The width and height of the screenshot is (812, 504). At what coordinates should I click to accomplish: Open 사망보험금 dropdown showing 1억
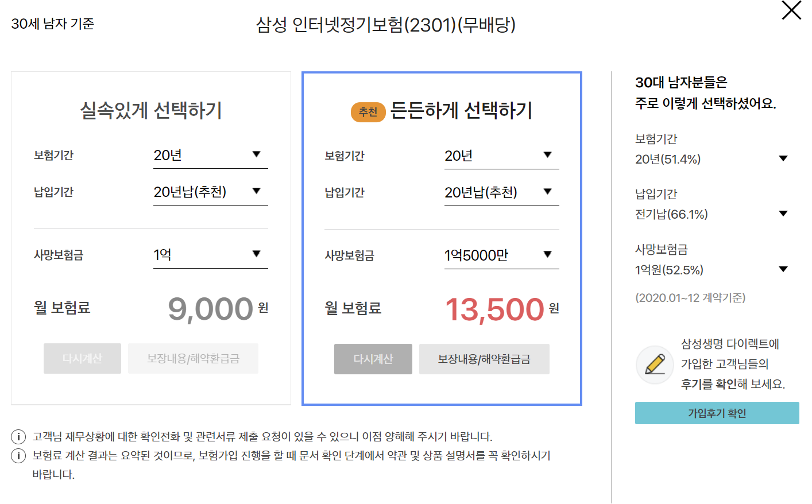(210, 254)
